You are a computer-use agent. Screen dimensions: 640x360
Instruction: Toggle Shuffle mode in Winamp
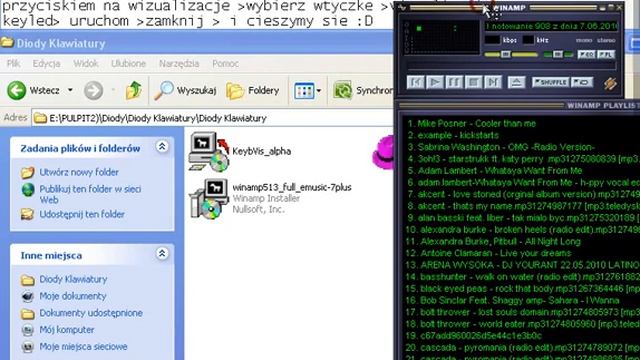coord(550,82)
